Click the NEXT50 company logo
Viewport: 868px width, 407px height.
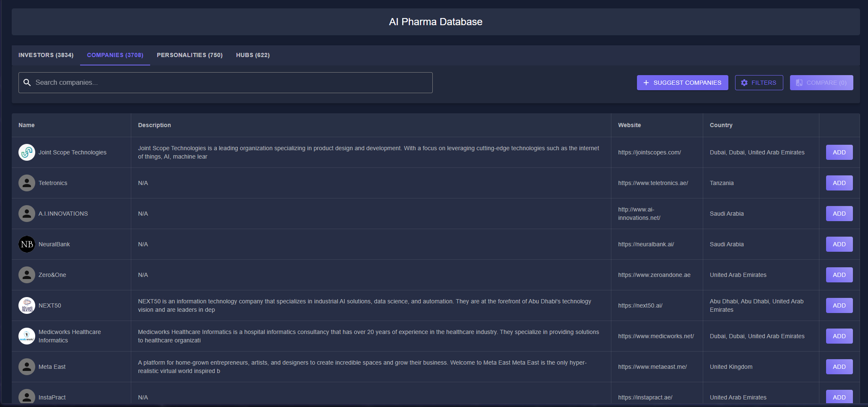(x=27, y=305)
